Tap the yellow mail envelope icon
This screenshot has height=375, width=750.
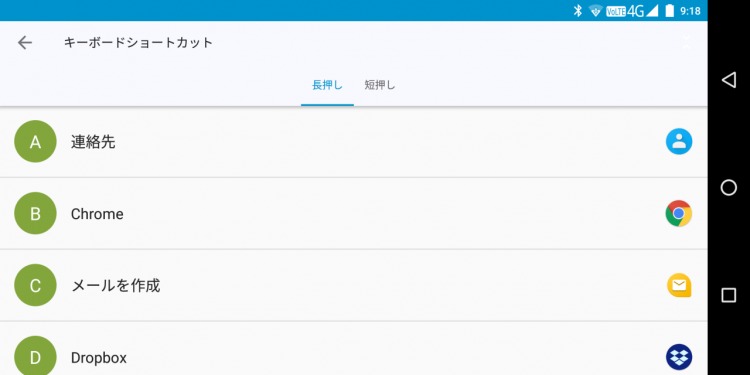[679, 286]
